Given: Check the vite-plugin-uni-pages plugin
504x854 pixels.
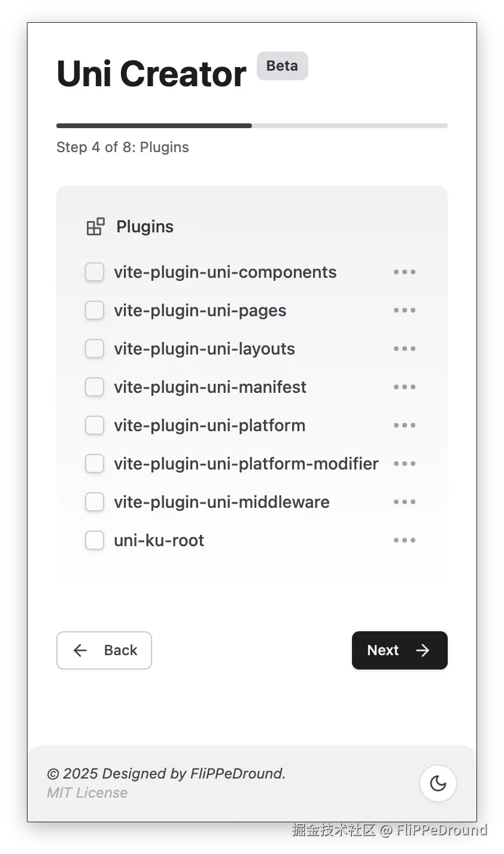Looking at the screenshot, I should [95, 310].
